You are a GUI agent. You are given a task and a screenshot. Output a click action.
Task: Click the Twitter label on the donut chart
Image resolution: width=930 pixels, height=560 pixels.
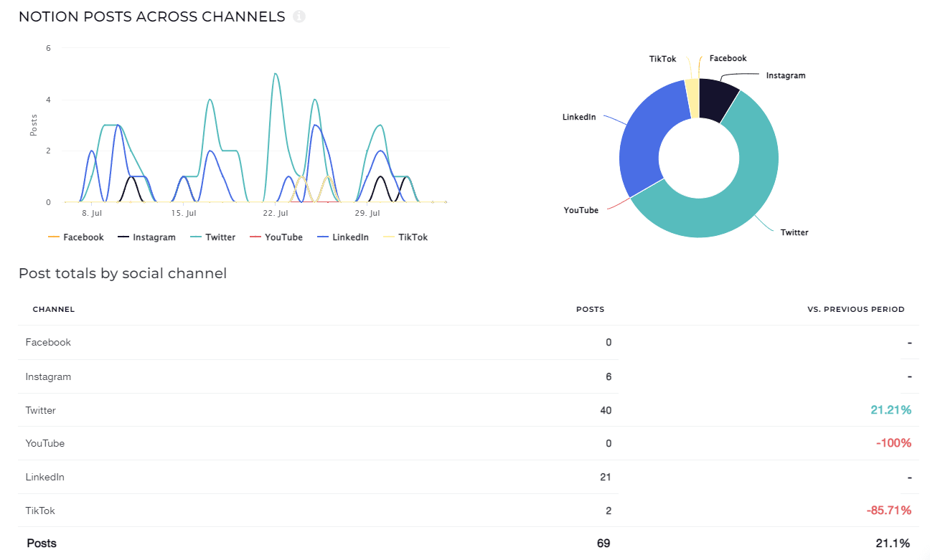point(794,232)
